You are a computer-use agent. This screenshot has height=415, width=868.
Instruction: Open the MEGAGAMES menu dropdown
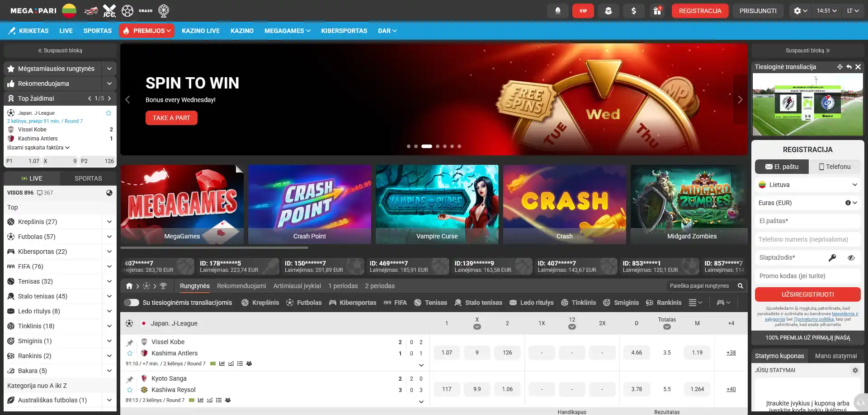(x=288, y=31)
